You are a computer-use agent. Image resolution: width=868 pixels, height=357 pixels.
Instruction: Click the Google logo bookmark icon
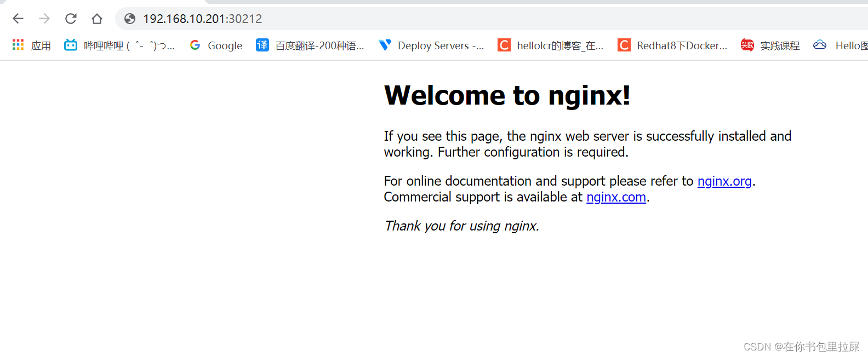[195, 45]
